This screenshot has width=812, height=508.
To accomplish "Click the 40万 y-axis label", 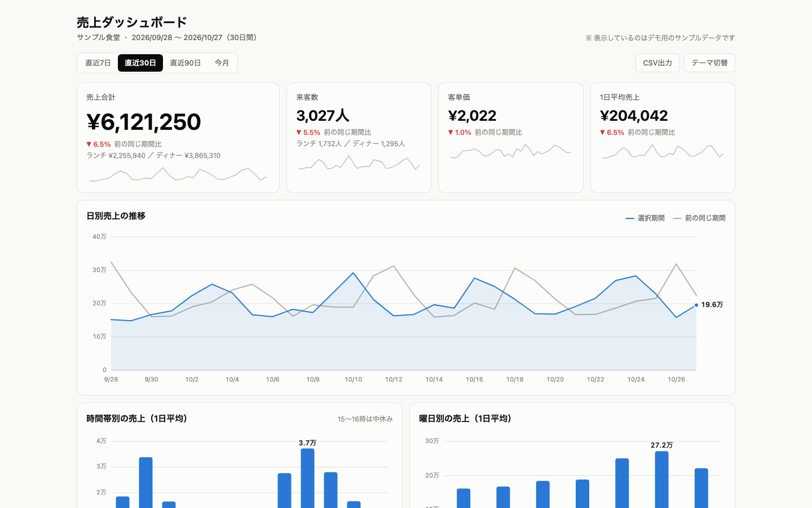I will click(x=99, y=237).
